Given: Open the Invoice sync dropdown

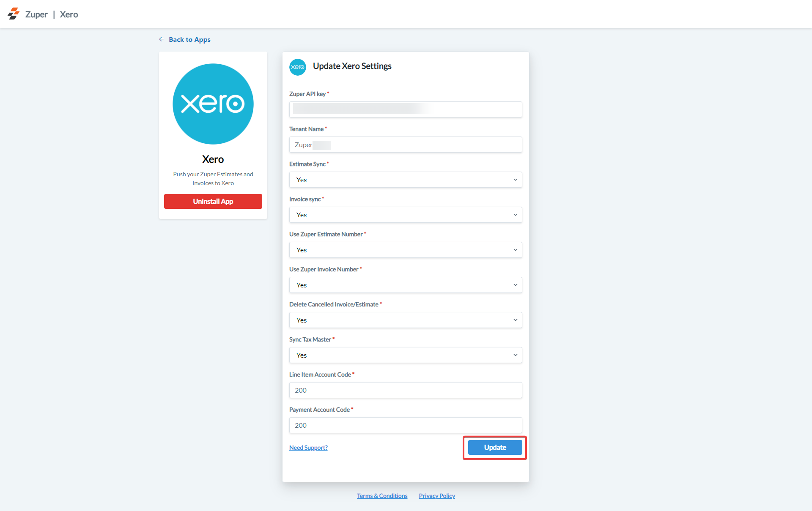Looking at the screenshot, I should [x=405, y=215].
